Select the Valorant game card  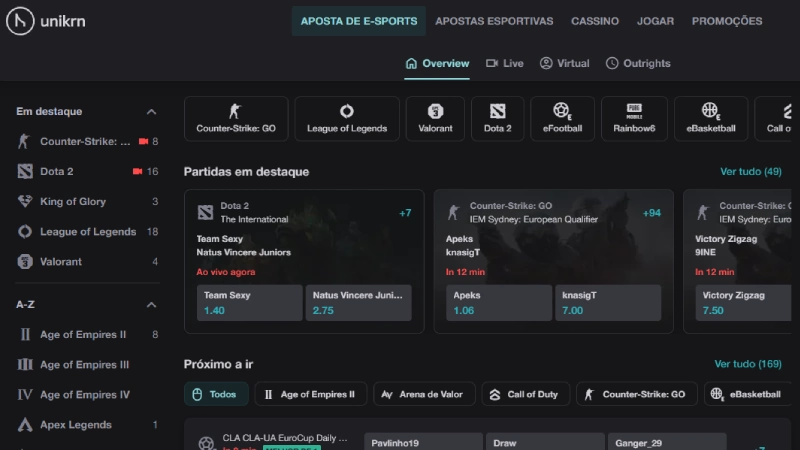pyautogui.click(x=435, y=118)
